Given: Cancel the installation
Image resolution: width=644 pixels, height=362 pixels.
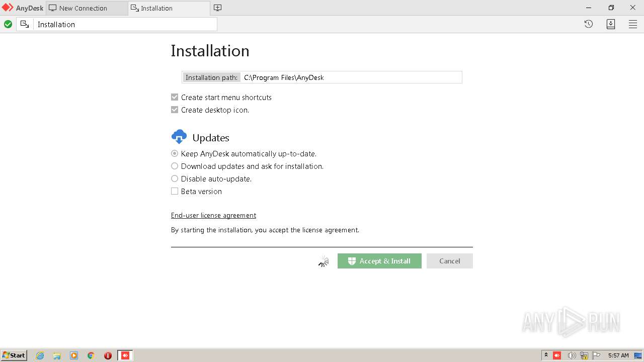Looking at the screenshot, I should pyautogui.click(x=450, y=261).
